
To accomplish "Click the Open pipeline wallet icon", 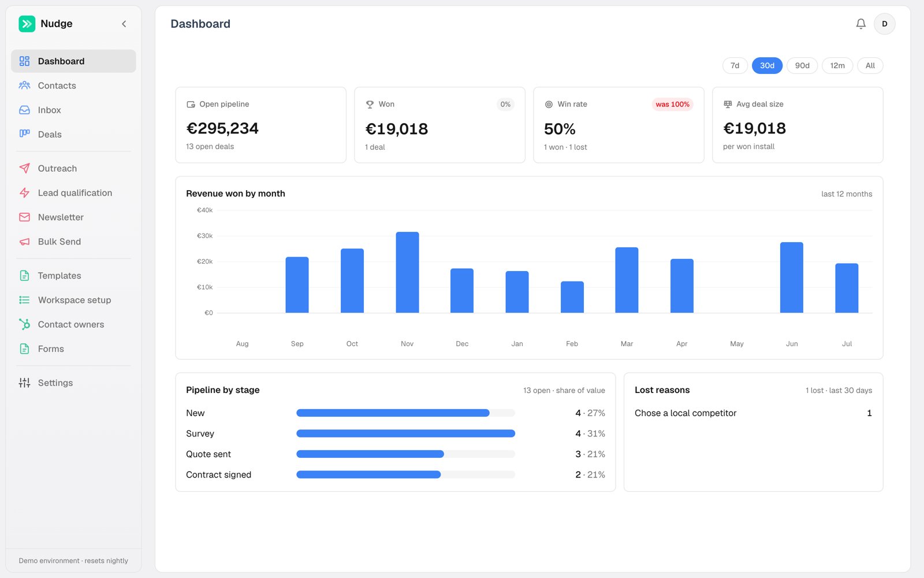I will (x=191, y=105).
